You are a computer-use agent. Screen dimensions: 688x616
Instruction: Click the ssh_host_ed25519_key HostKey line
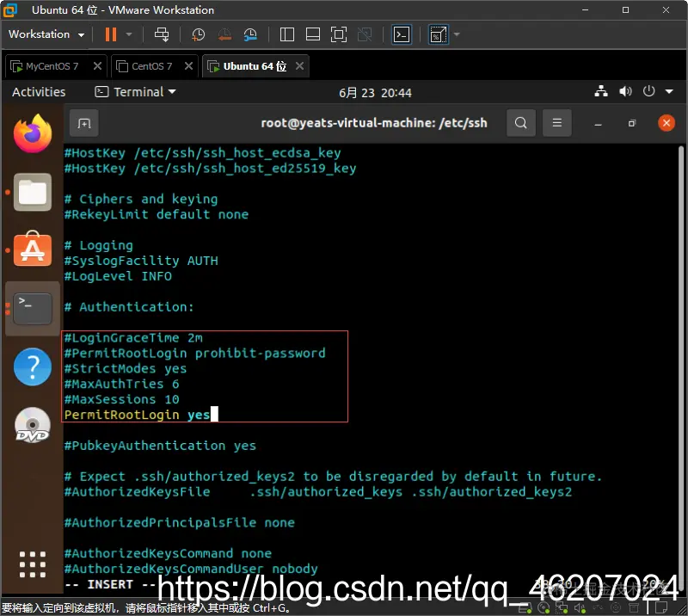coord(210,168)
